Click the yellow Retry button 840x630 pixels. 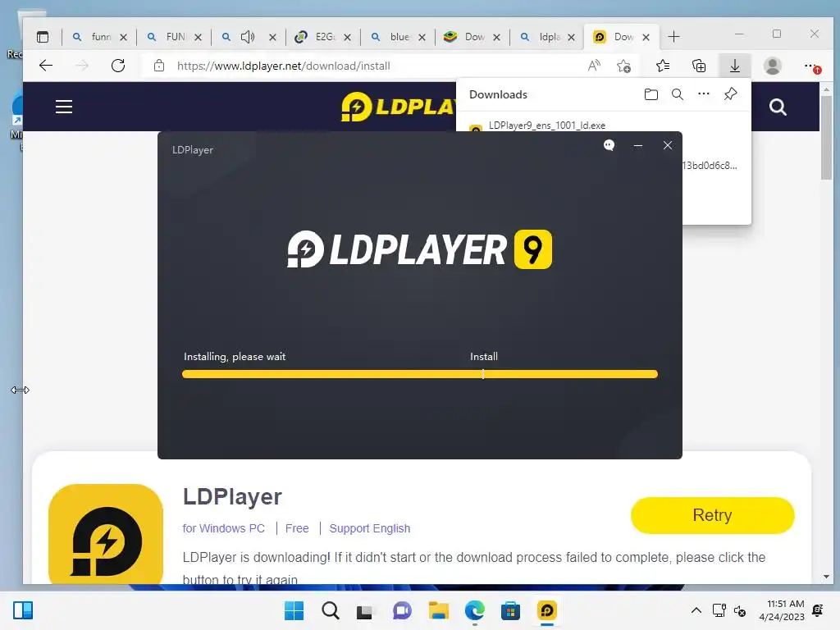(x=712, y=515)
